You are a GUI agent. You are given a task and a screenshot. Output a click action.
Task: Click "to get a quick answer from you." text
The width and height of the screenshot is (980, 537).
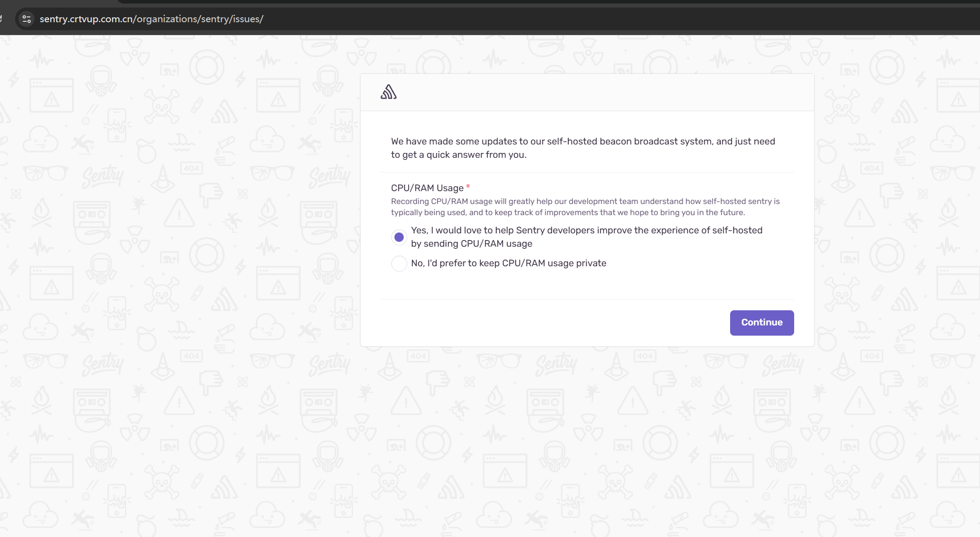click(x=458, y=155)
